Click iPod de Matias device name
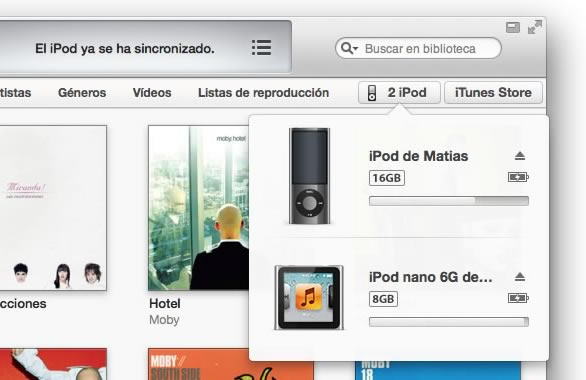Image resolution: width=586 pixels, height=380 pixels. [x=418, y=156]
